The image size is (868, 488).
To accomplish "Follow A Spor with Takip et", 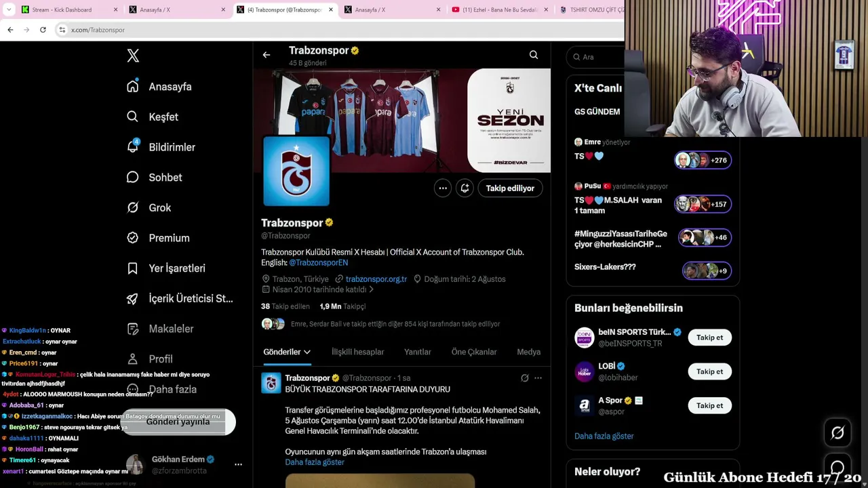I will coord(710,405).
